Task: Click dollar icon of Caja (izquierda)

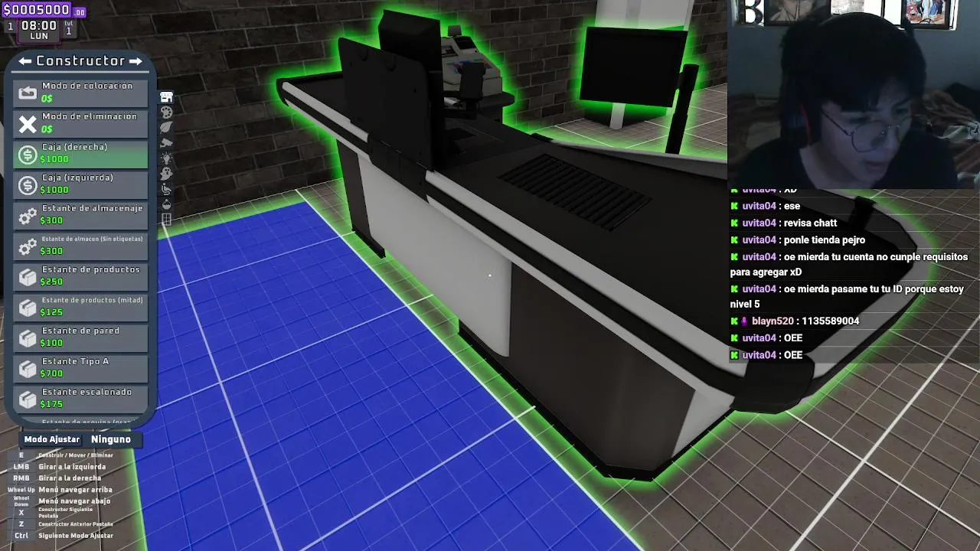Action: (x=28, y=185)
